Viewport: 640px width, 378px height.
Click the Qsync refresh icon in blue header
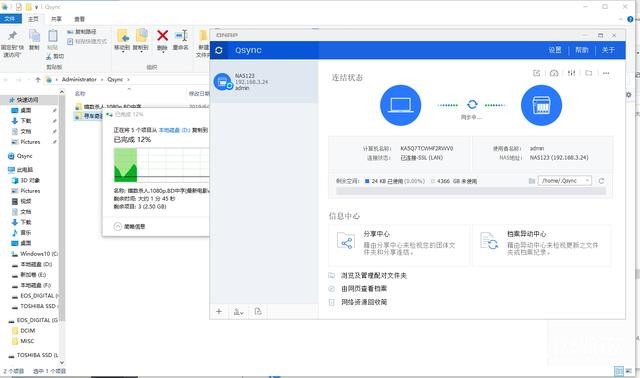(x=219, y=50)
